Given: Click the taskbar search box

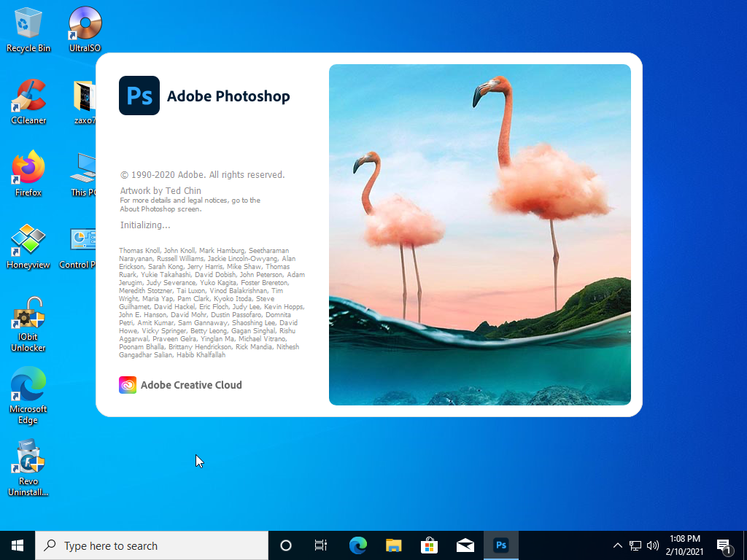Looking at the screenshot, I should (152, 545).
